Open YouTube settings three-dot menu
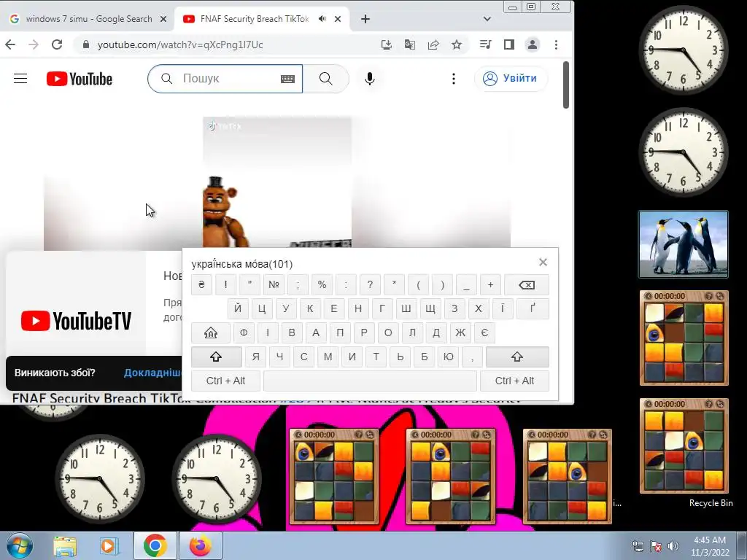Screen dimensions: 747x560 454,79
